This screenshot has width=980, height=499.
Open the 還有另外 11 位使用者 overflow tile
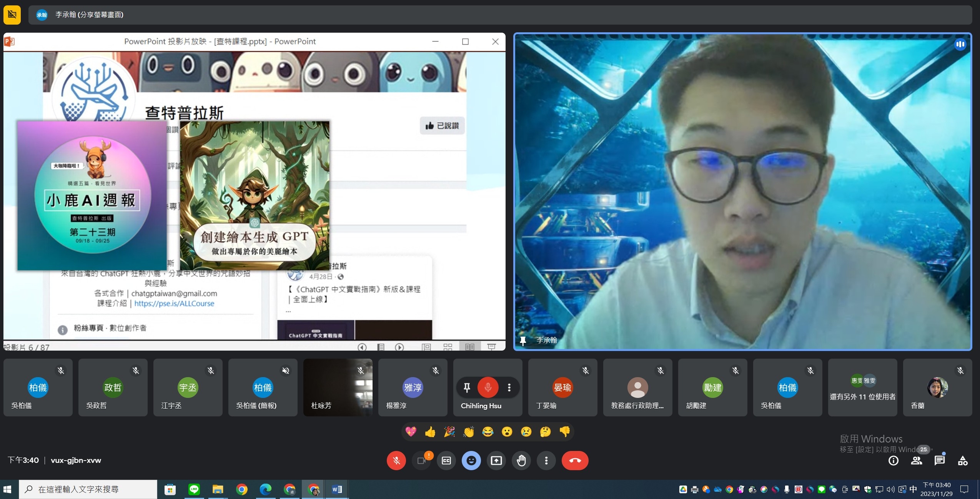tap(863, 388)
